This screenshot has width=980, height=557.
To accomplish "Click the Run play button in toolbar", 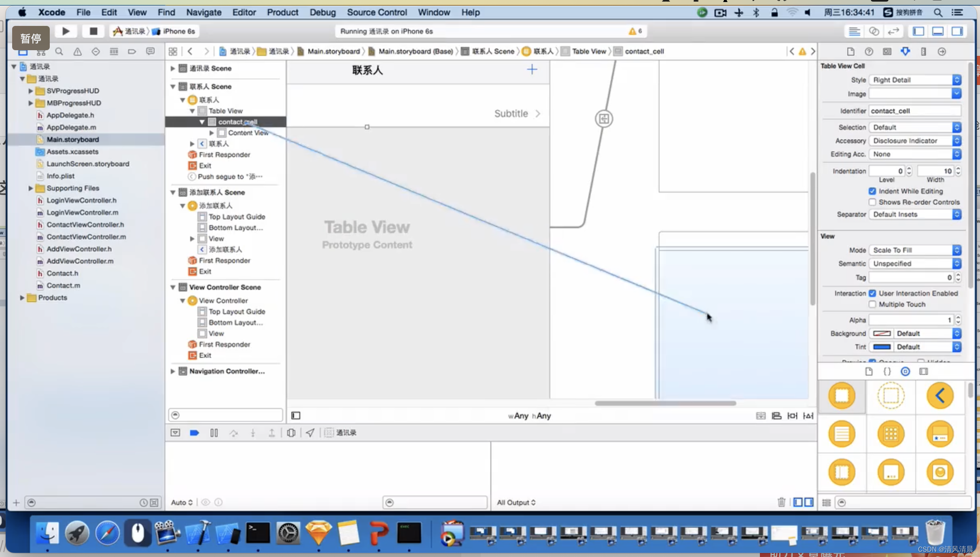I will (x=66, y=31).
